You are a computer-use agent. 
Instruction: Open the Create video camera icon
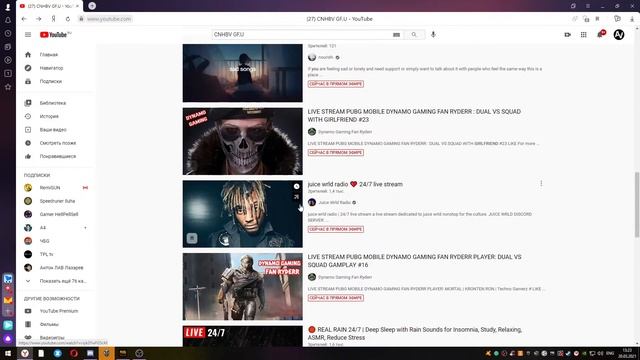[x=567, y=35]
